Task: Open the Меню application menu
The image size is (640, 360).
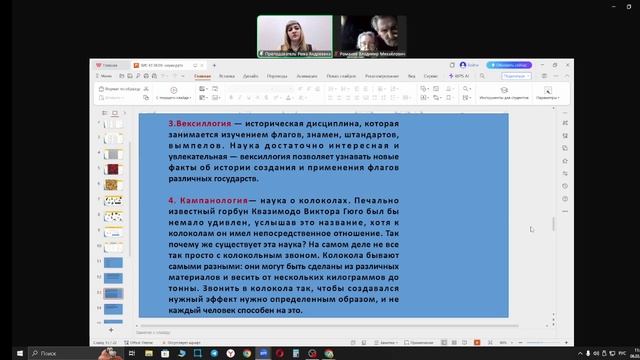Action: point(104,76)
